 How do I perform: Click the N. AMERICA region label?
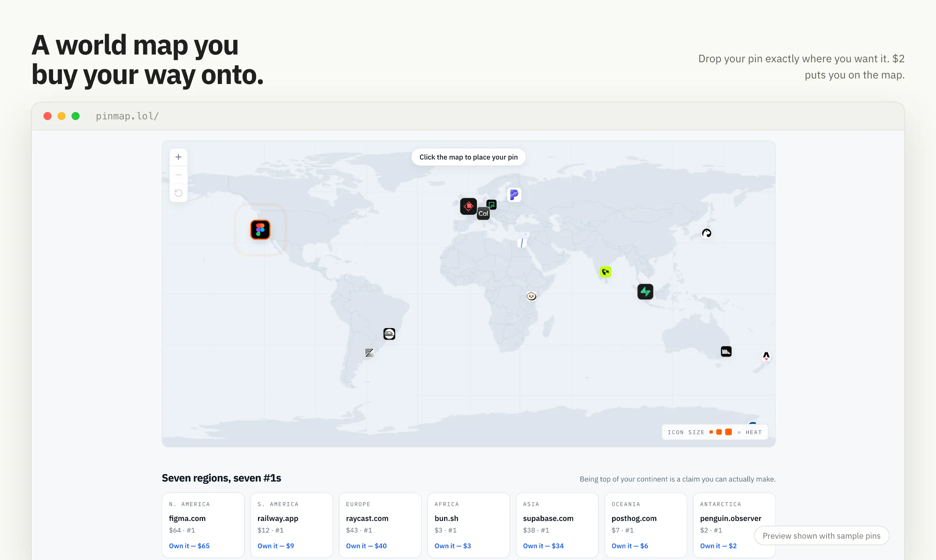point(189,504)
